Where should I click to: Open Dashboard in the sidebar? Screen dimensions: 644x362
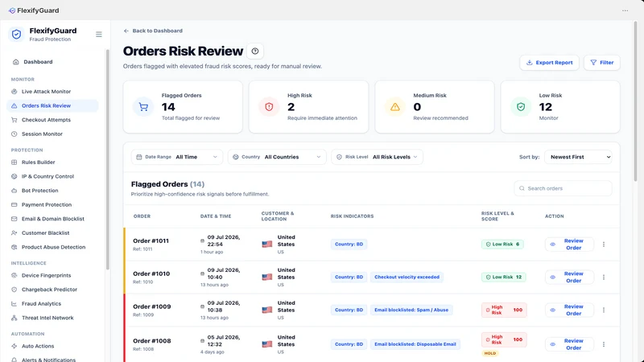click(x=52, y=62)
